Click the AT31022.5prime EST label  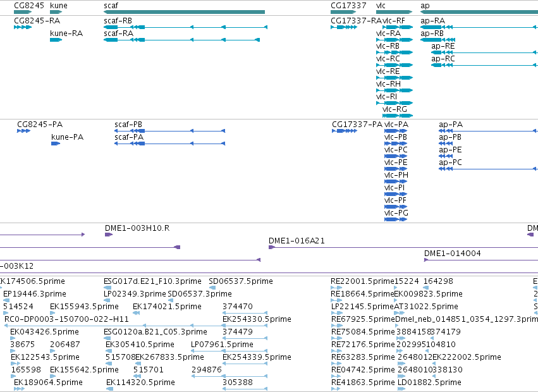tap(426, 307)
